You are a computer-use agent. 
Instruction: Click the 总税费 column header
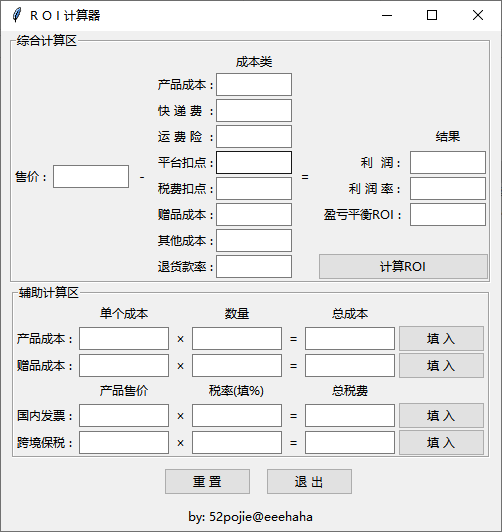click(x=350, y=391)
